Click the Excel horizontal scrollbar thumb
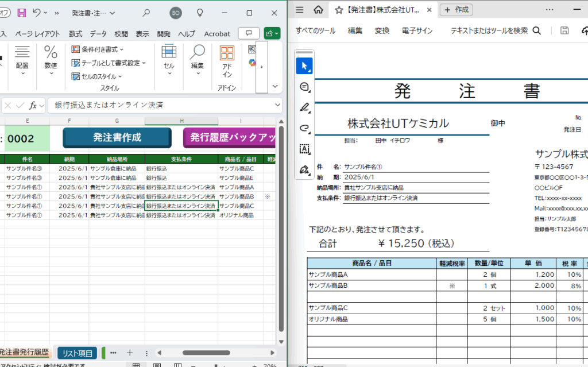The width and height of the screenshot is (588, 367). point(206,353)
